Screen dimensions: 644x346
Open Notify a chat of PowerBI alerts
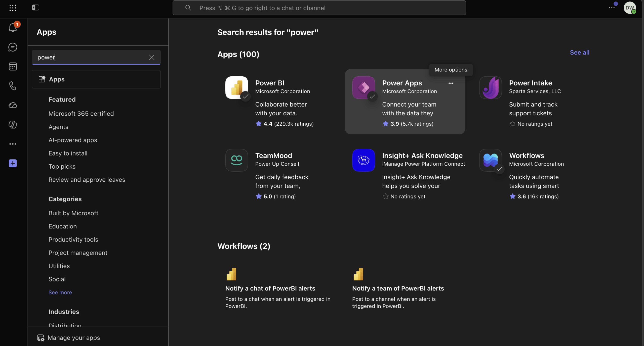270,288
